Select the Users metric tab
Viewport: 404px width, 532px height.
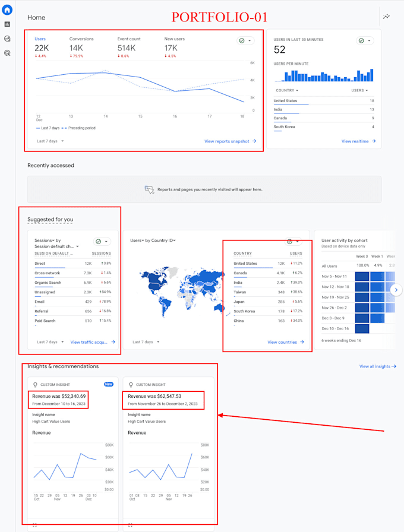[42, 47]
